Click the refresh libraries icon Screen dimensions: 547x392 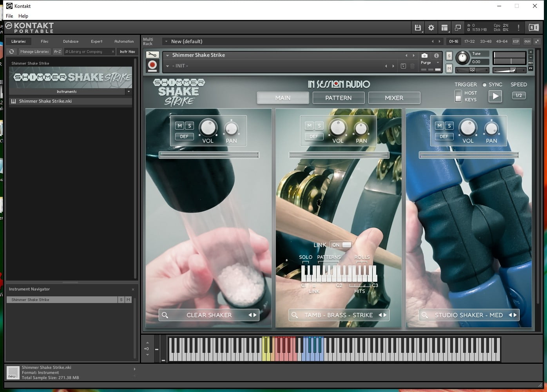point(12,51)
